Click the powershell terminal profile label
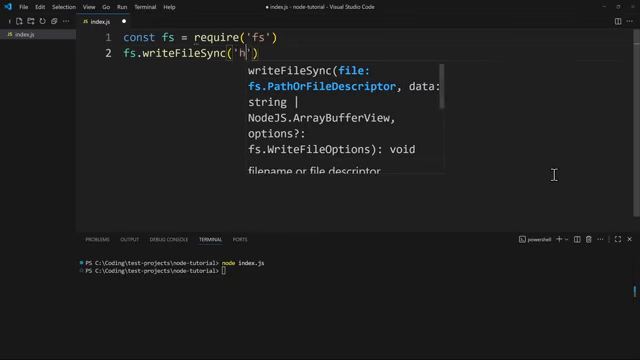This screenshot has height=360, width=640. [535, 240]
